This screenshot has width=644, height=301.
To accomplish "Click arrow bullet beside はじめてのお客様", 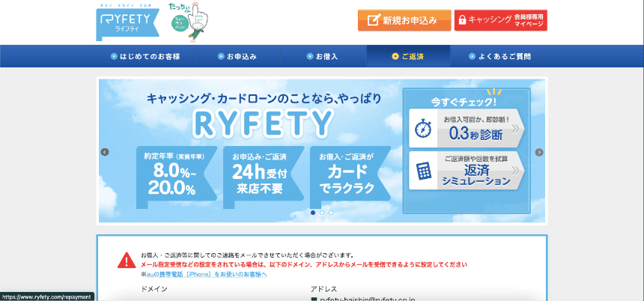I will coord(114,57).
